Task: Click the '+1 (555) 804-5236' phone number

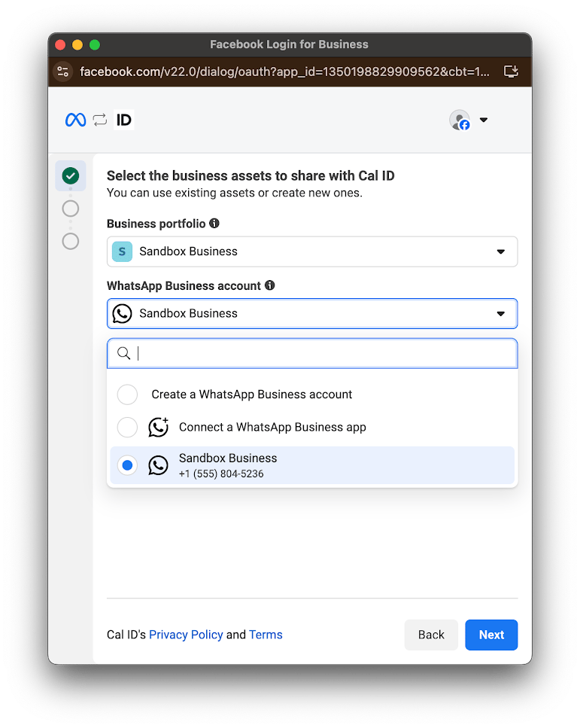Action: coord(221,474)
